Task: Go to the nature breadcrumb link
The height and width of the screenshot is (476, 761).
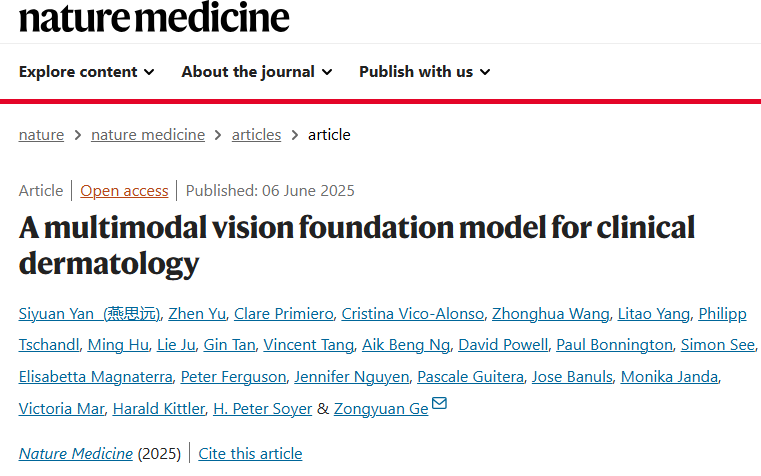Action: (41, 134)
